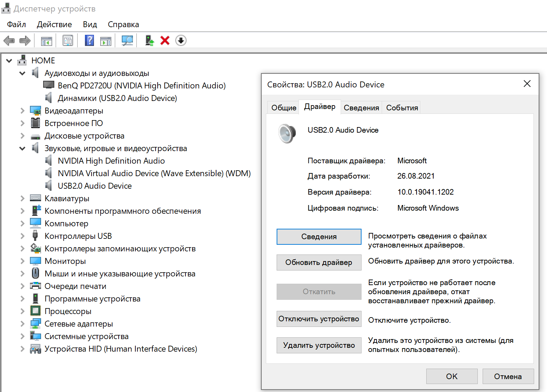
Task: Click the blue Help question mark icon
Action: (89, 40)
